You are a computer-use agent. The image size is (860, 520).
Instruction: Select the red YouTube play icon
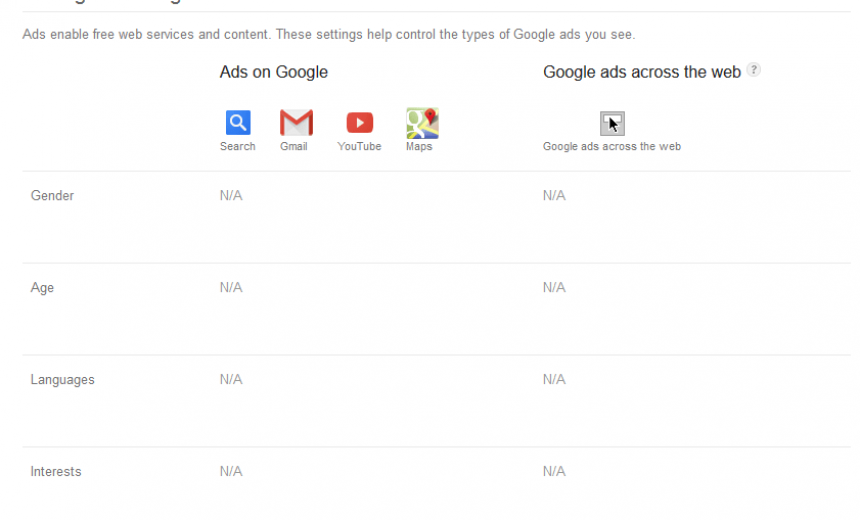tap(359, 123)
